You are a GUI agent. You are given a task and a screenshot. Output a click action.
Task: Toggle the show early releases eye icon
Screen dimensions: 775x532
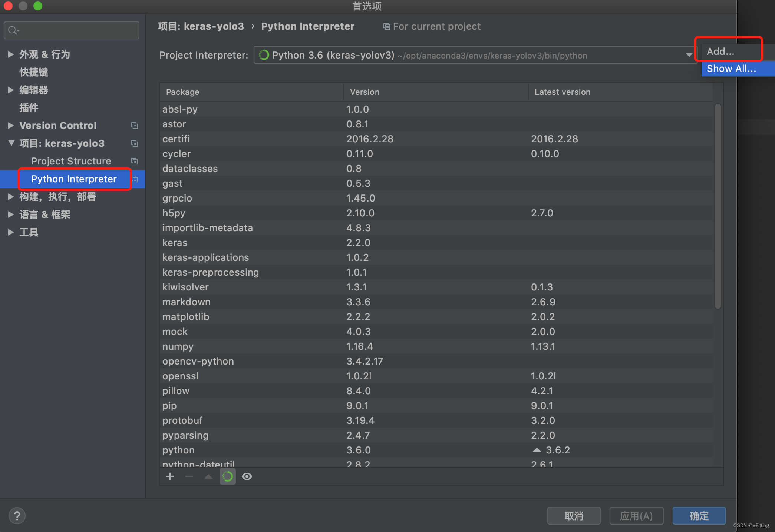247,476
